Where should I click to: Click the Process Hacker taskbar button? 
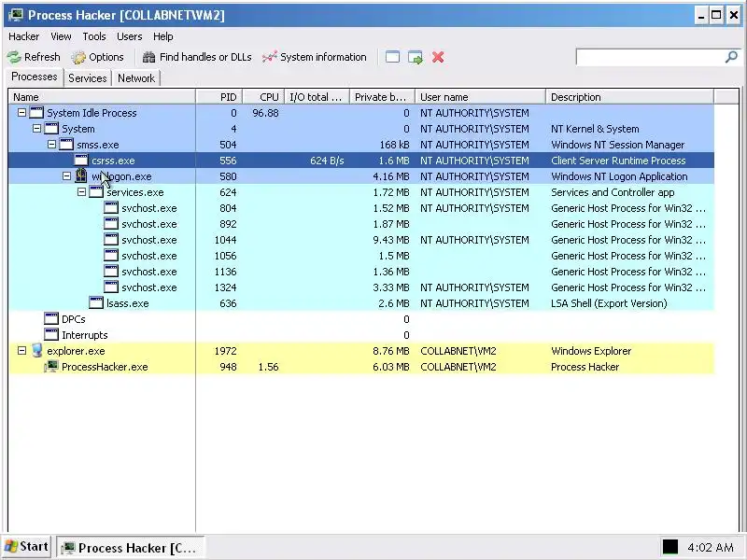130,548
